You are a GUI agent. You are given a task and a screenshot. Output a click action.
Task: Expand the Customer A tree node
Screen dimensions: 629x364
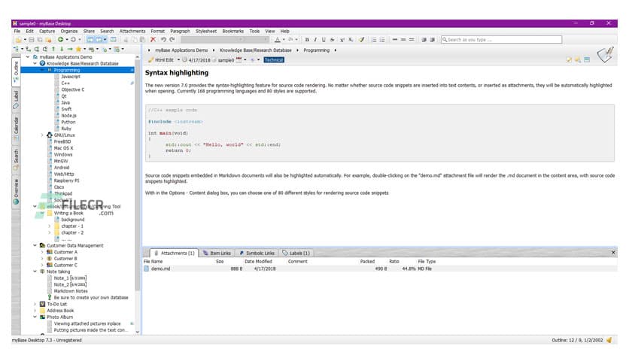point(42,252)
